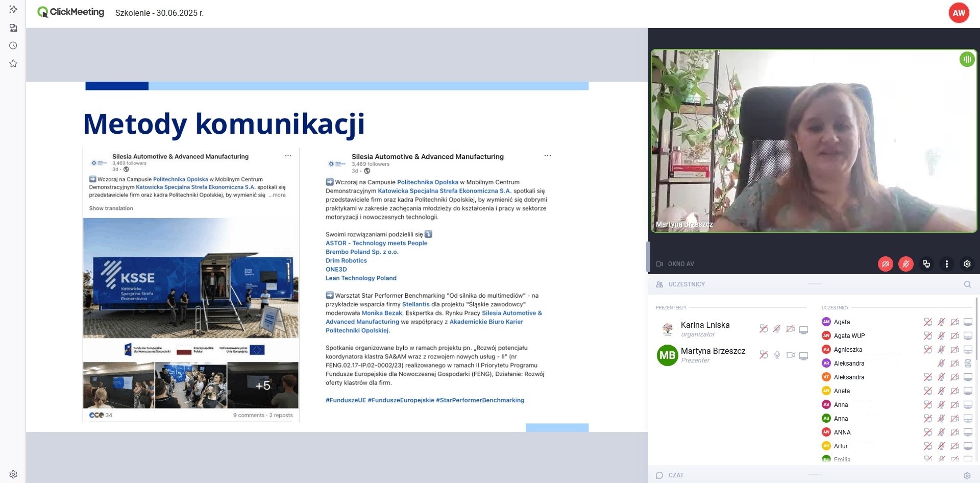Screen dimensions: 980x483
Task: Click the robot device icon on Aleksandra's row
Action: (968, 364)
